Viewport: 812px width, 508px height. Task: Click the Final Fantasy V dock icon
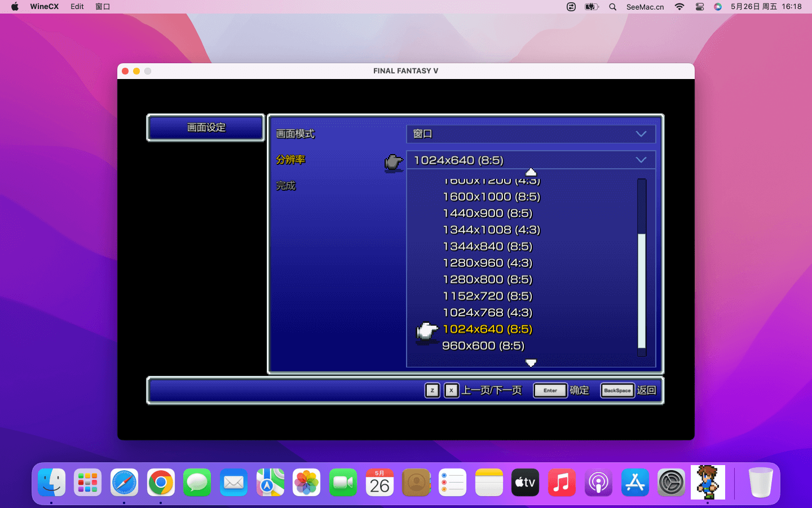tap(708, 483)
